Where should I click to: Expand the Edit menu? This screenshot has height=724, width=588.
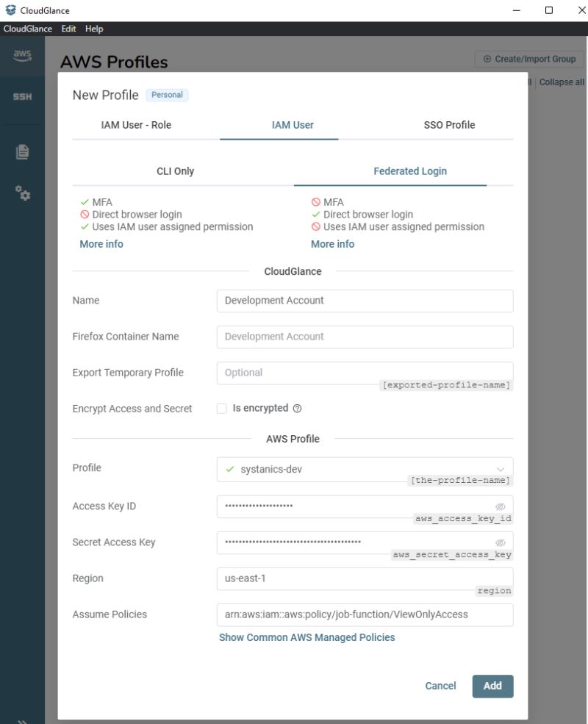coord(68,29)
